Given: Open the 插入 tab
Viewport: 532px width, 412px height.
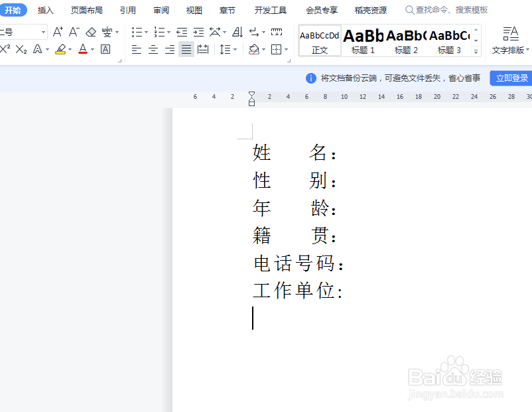Looking at the screenshot, I should tap(46, 10).
